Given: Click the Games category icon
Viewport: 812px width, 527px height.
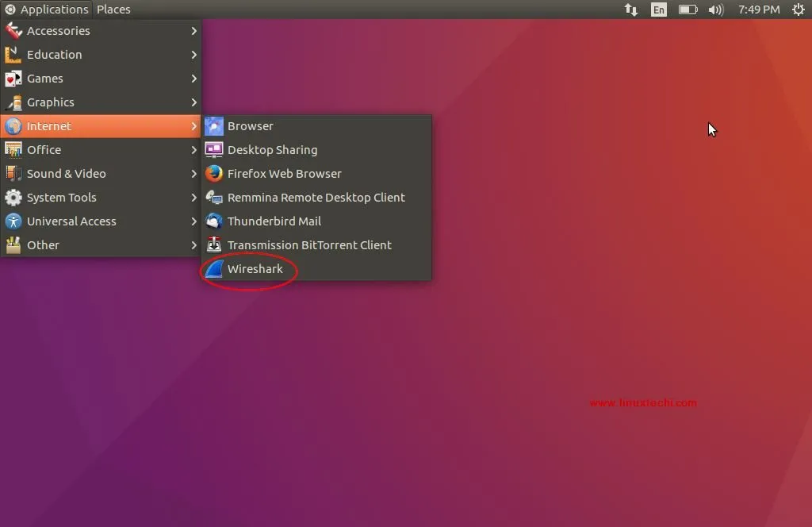Looking at the screenshot, I should pos(12,78).
